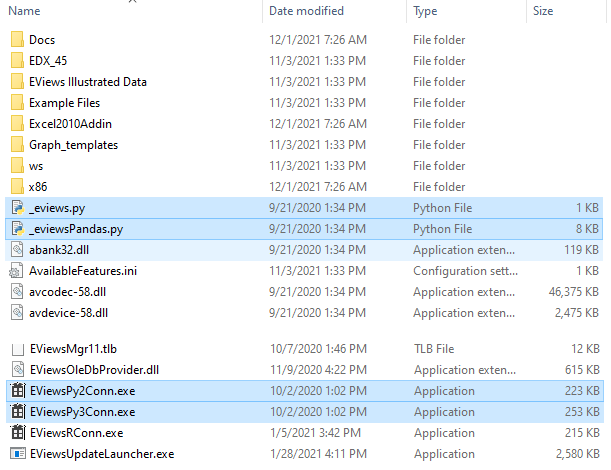Click the abank32.dll file icon
Image resolution: width=611 pixels, height=470 pixels.
[17, 250]
